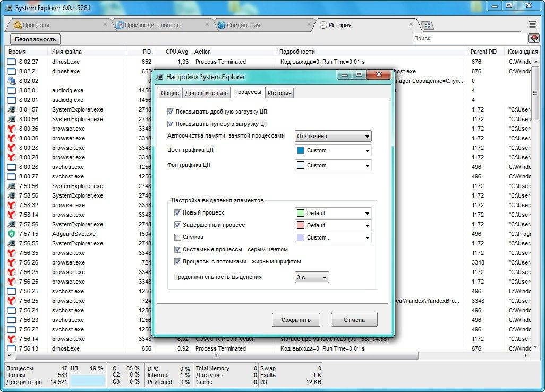
Task: Click the Сохранить button
Action: point(296,320)
